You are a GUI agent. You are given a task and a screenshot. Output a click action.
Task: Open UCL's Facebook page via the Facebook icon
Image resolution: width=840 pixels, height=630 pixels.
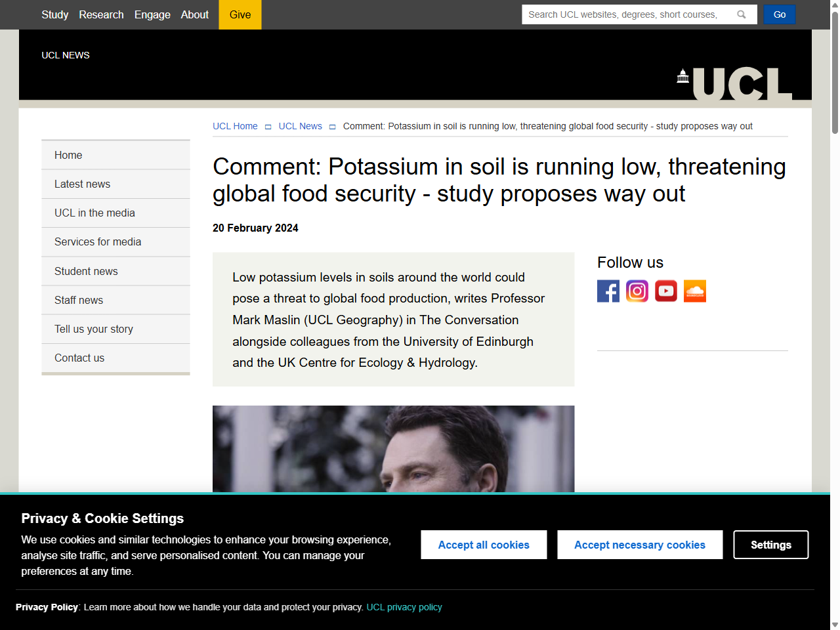click(608, 291)
